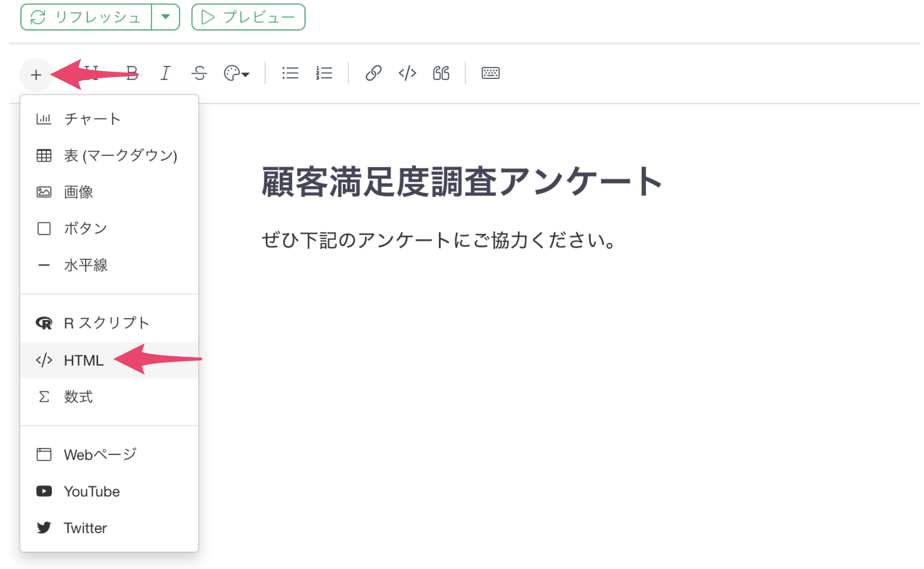Screen dimensions: 924x569
Task: Open the keyboard shortcuts icon
Action: pos(490,73)
